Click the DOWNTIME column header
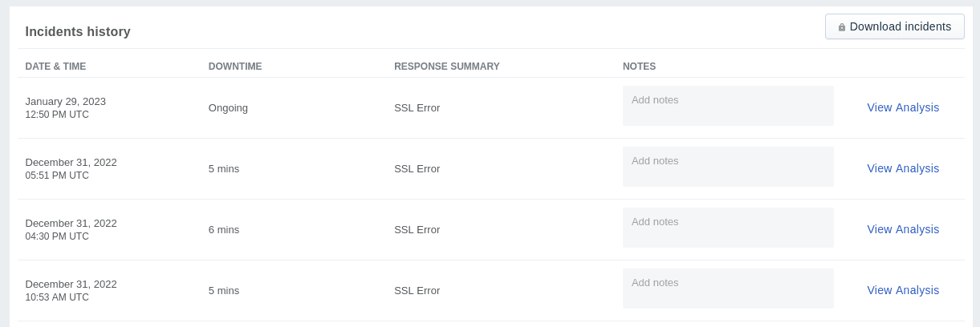The image size is (980, 327). point(235,67)
